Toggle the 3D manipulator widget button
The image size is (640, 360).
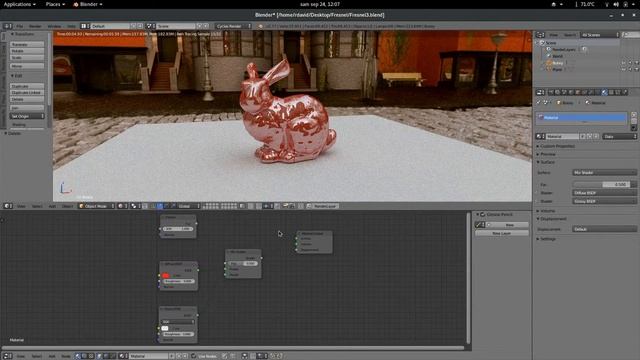click(153, 206)
